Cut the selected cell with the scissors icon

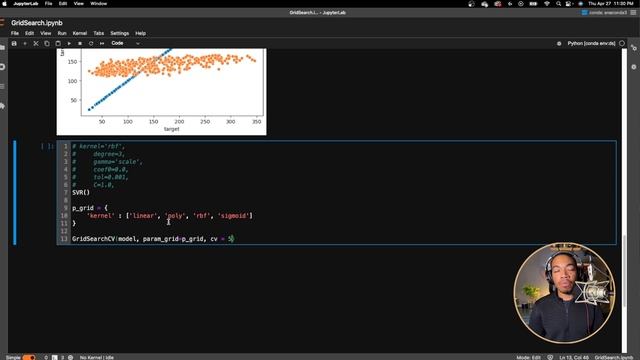pos(36,43)
